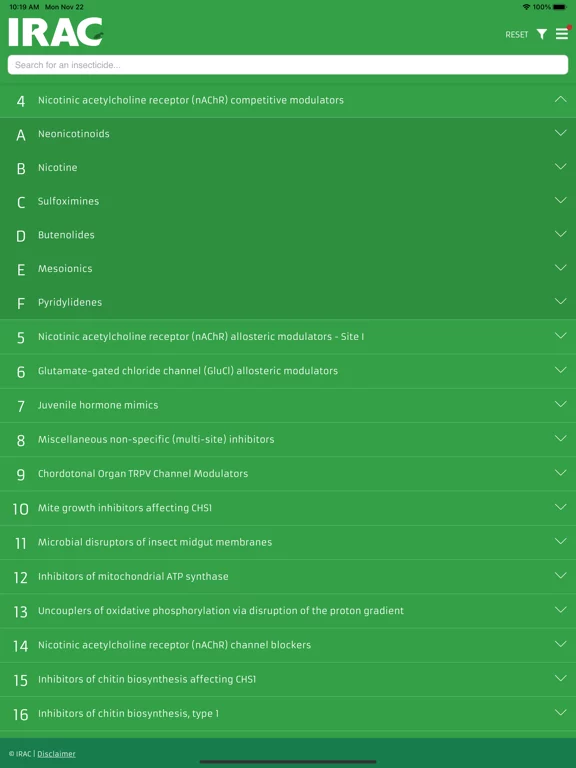Select Butenolides subgroup D row

(288, 235)
